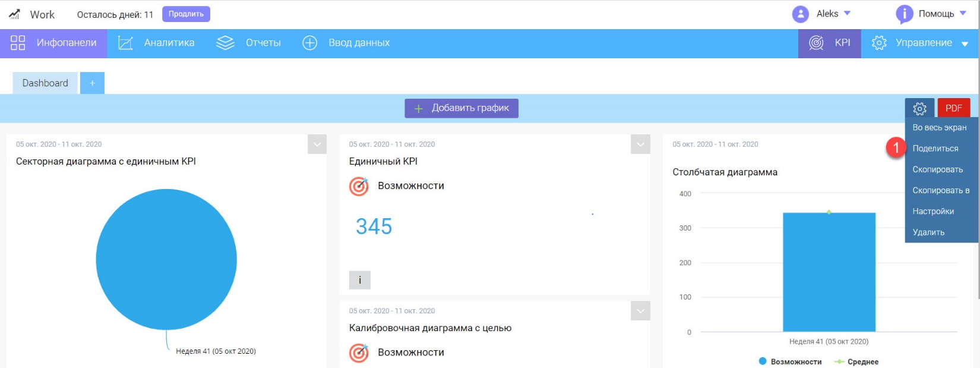Click the Work logo chart icon
The image size is (980, 368).
coord(14,14)
